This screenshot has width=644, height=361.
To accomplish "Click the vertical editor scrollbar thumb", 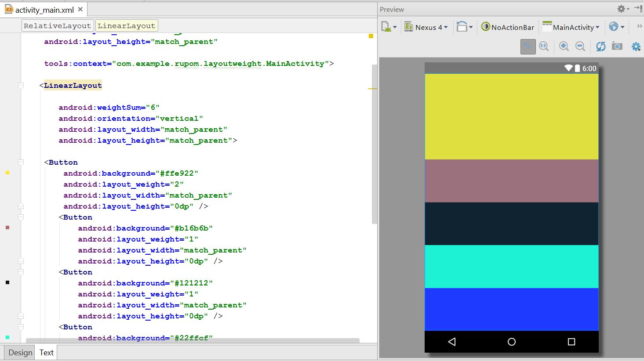I will pyautogui.click(x=375, y=144).
